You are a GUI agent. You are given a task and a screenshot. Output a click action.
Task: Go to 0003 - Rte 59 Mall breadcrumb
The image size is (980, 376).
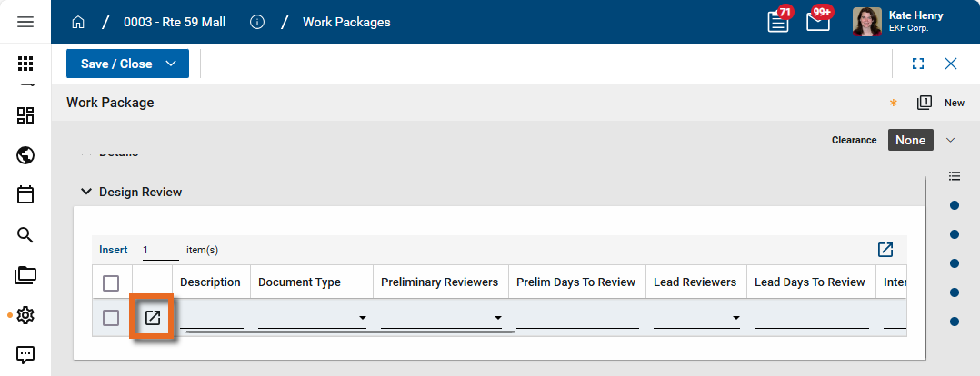point(175,22)
